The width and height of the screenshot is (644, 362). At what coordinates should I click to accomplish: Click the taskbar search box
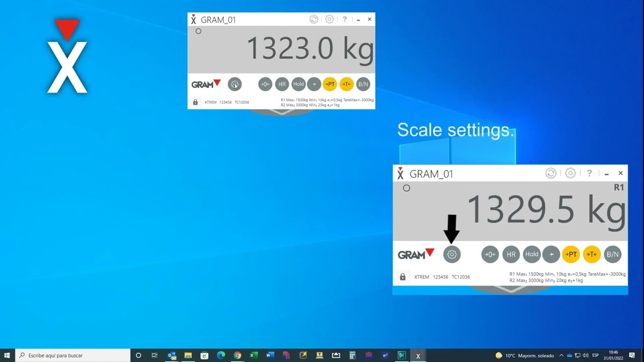click(73, 355)
